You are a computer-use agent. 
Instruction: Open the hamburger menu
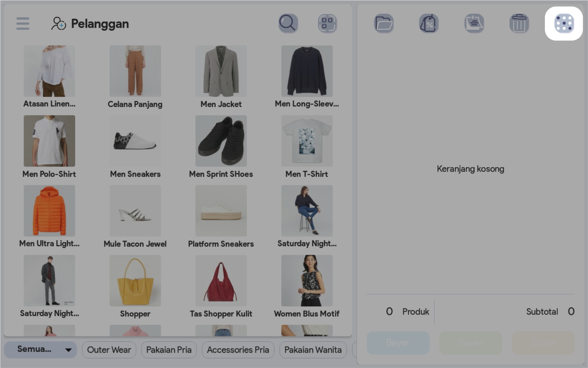[x=22, y=23]
